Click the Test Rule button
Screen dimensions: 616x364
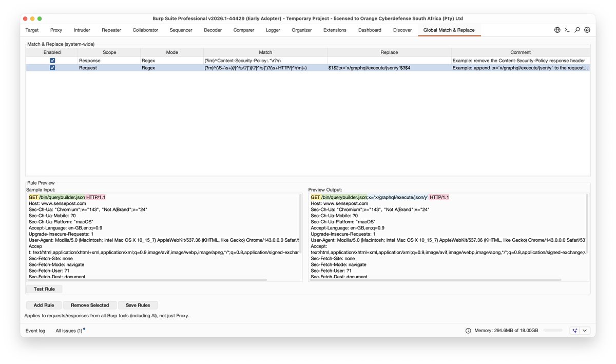pyautogui.click(x=44, y=289)
